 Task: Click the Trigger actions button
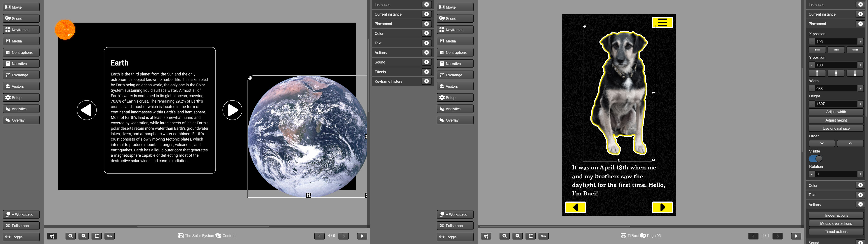pos(836,215)
